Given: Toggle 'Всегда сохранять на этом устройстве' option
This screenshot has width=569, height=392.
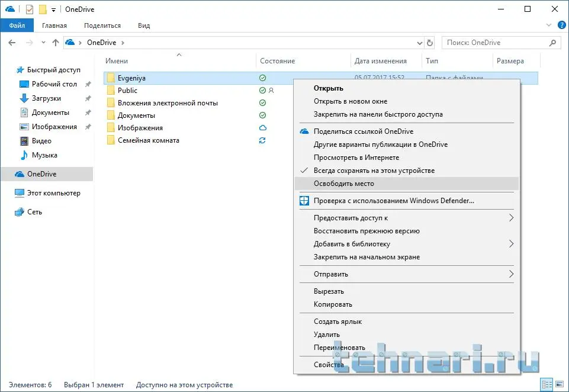Looking at the screenshot, I should coord(374,171).
